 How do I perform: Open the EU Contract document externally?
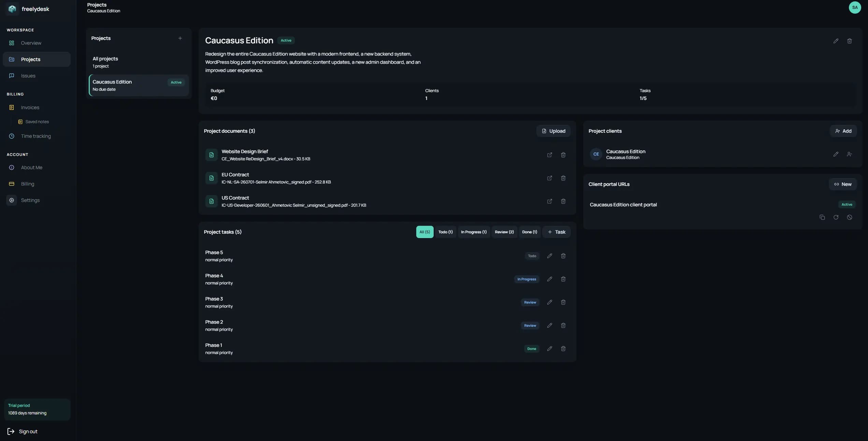pyautogui.click(x=550, y=178)
